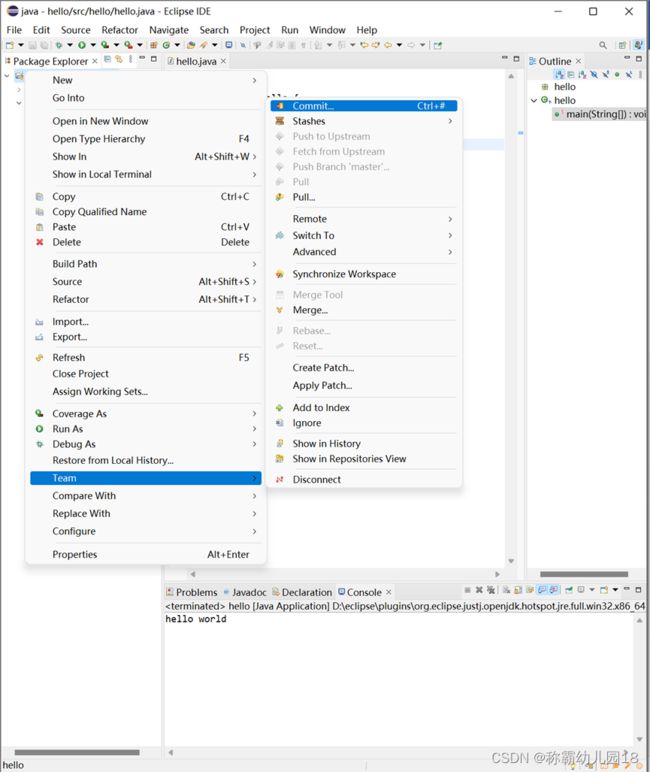Toggle Show Console on Standard Out change

click(542, 589)
